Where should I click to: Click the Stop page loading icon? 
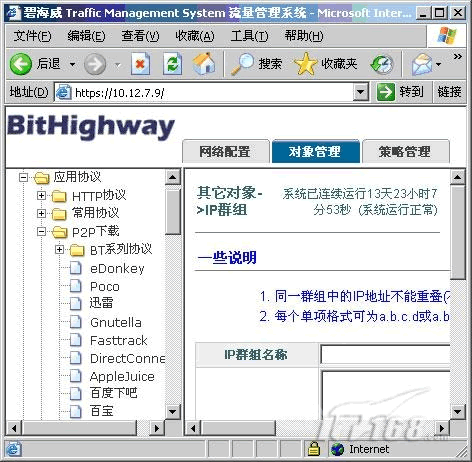[140, 64]
